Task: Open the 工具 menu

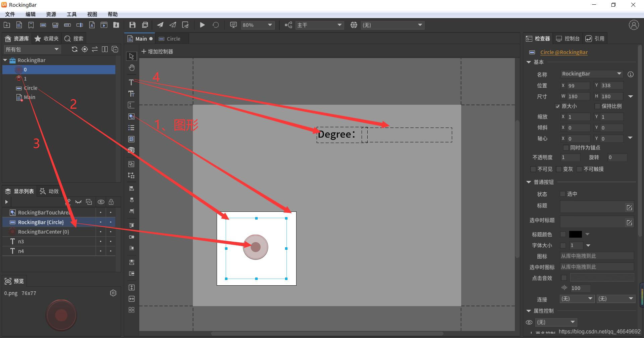Action: tap(71, 14)
